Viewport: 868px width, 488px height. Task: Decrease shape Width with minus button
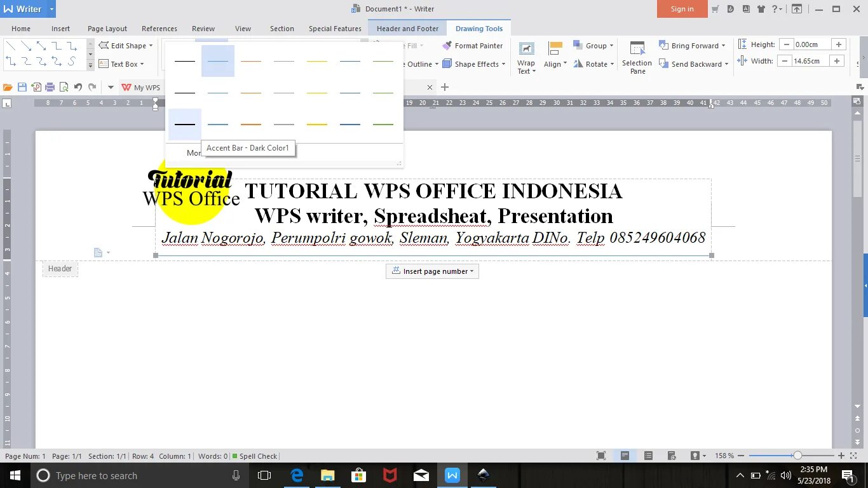[x=784, y=61]
